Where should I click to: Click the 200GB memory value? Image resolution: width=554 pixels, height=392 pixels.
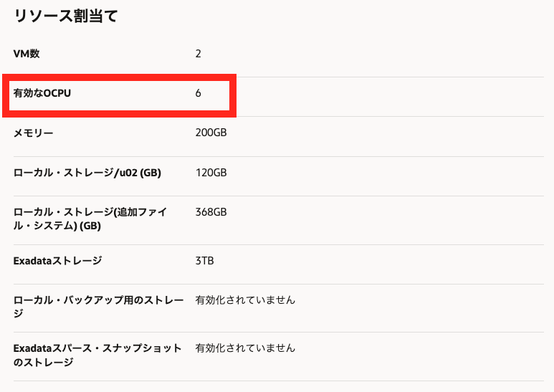click(211, 133)
